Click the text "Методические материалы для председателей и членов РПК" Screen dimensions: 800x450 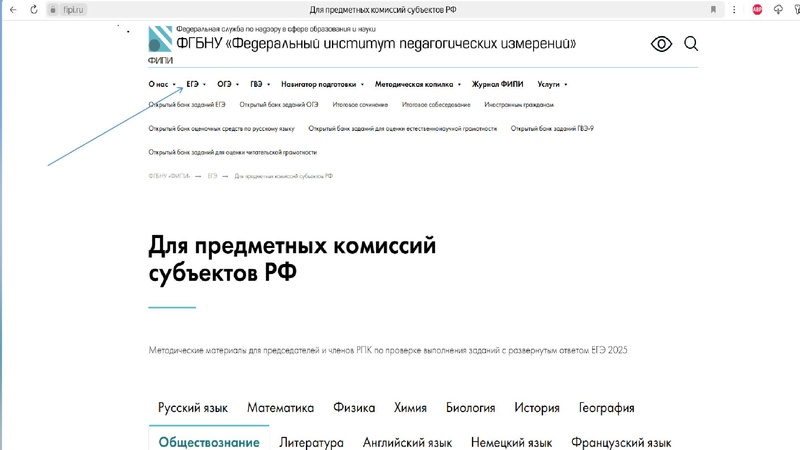(260, 351)
